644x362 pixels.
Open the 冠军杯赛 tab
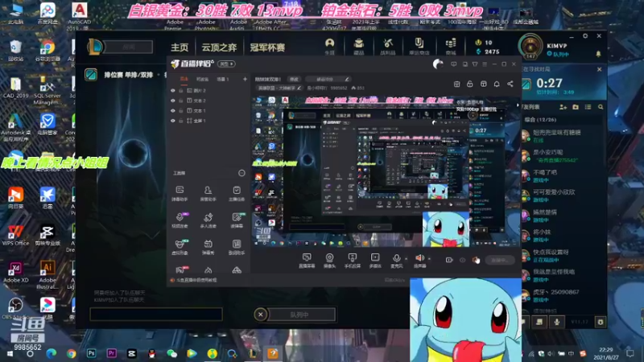click(x=267, y=47)
